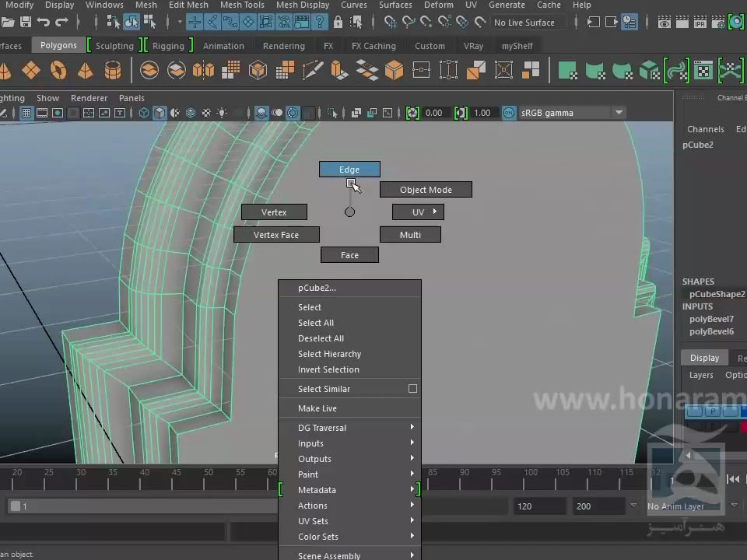
Task: Click the green square UV mapping shelf icon
Action: coord(567,71)
